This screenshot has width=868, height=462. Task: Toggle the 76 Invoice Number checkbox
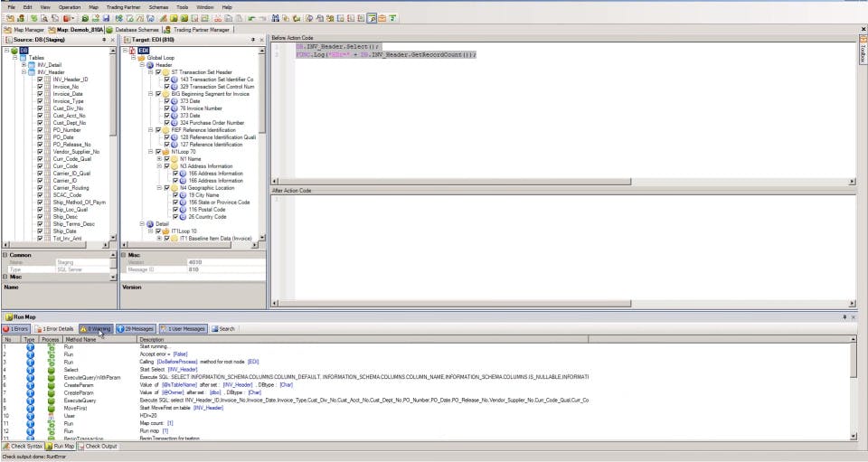166,108
